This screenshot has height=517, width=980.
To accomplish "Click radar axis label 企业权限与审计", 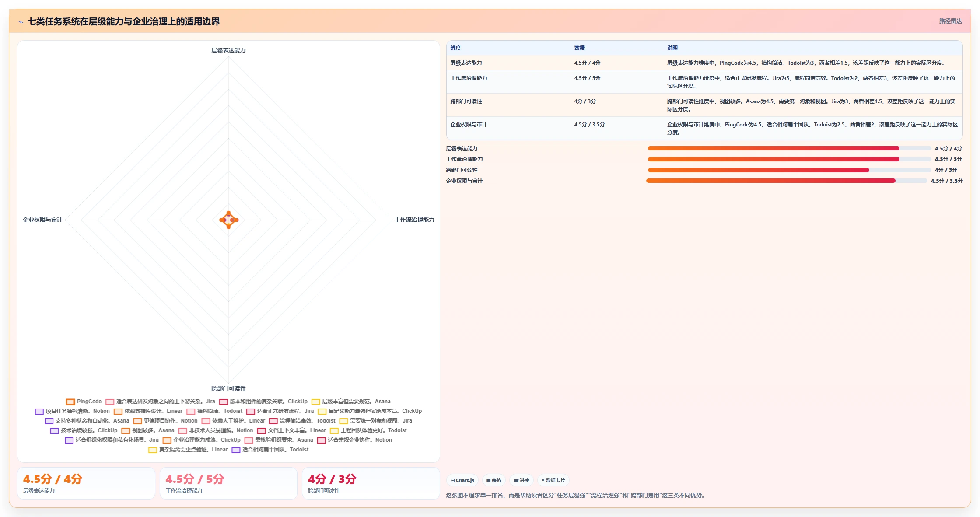I will [x=42, y=220].
